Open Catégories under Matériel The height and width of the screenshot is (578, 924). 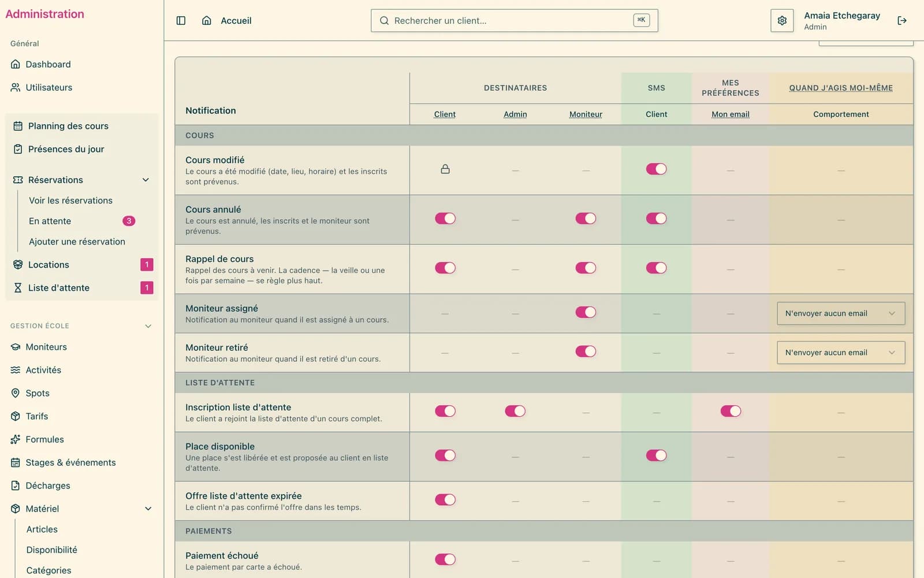(49, 570)
